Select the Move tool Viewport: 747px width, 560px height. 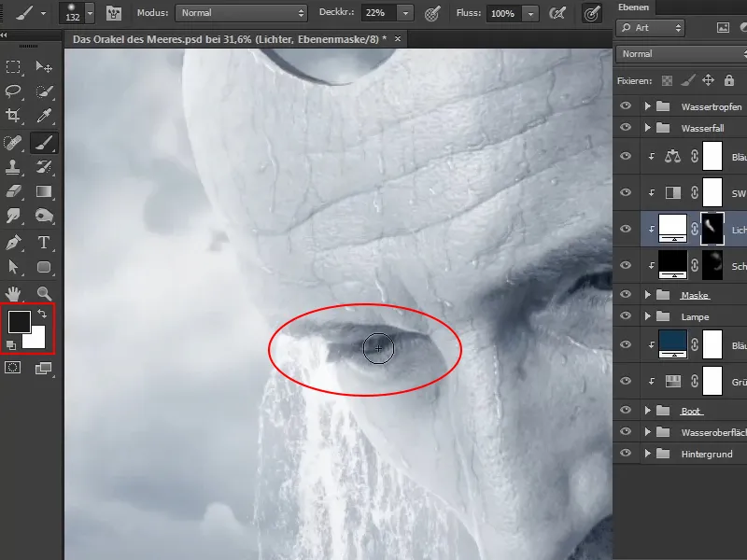(44, 66)
